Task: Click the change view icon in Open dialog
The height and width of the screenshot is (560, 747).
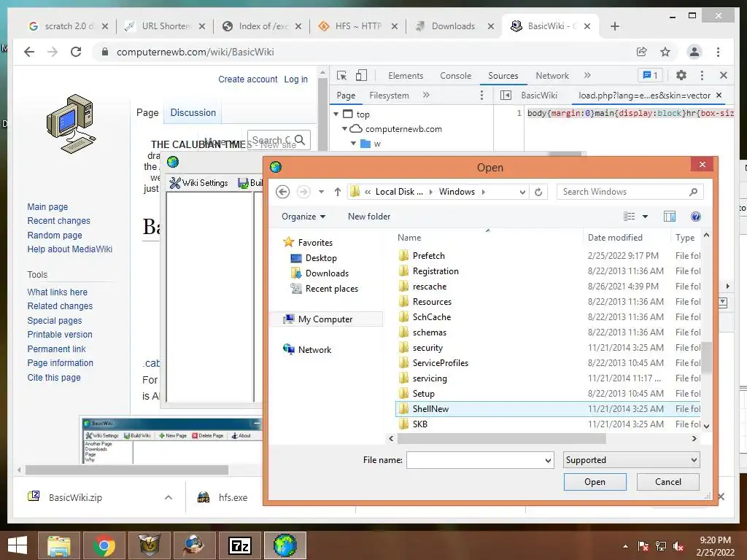Action: pos(629,217)
